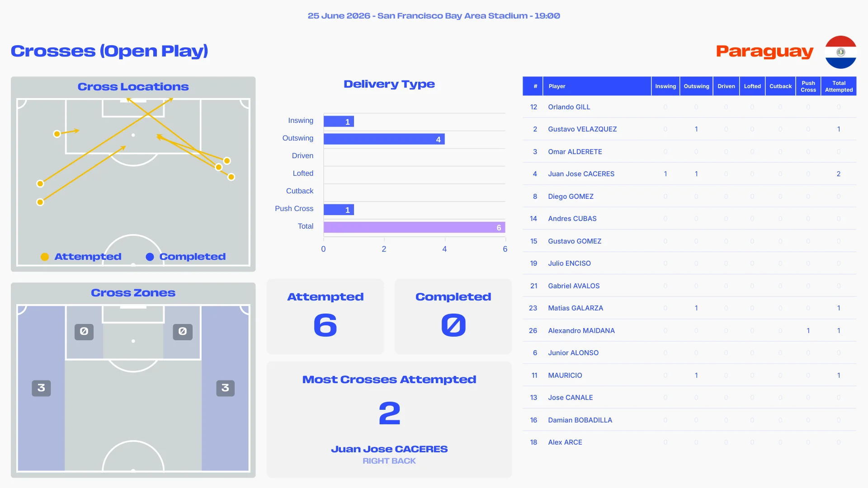Select the left wing zone badge showing 3
The height and width of the screenshot is (488, 868).
click(x=41, y=388)
